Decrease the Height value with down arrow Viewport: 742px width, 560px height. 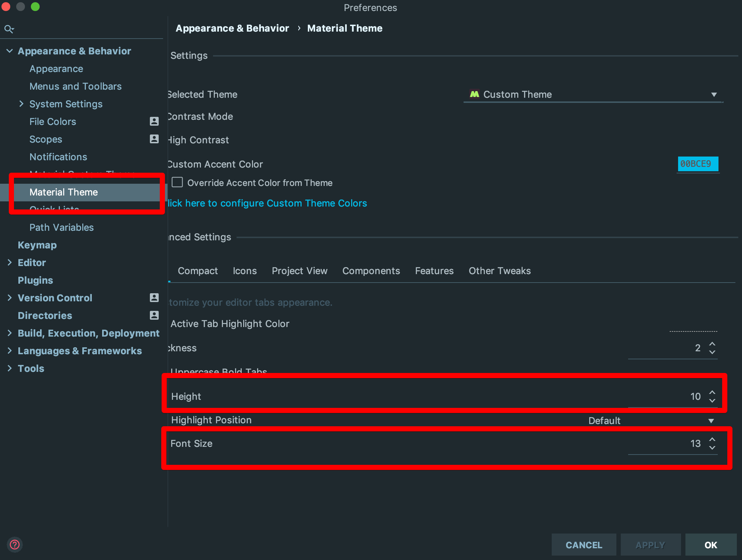[x=712, y=401]
